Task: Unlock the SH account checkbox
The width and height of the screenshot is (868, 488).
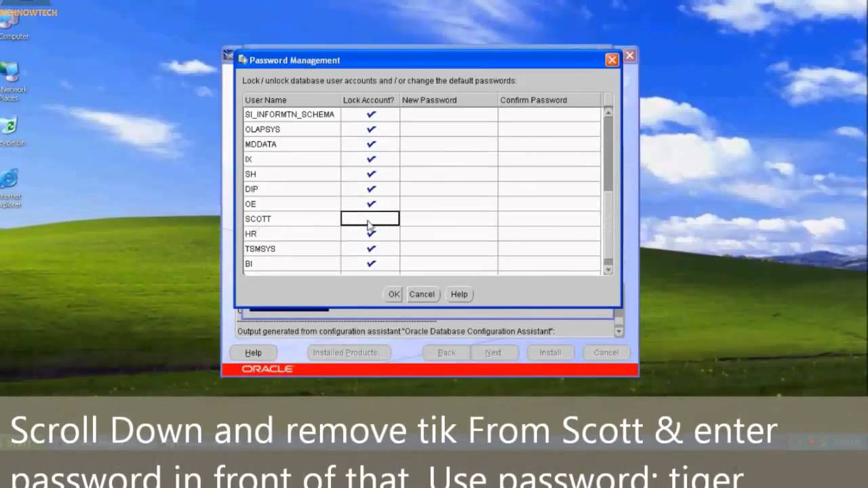Action: [x=370, y=174]
